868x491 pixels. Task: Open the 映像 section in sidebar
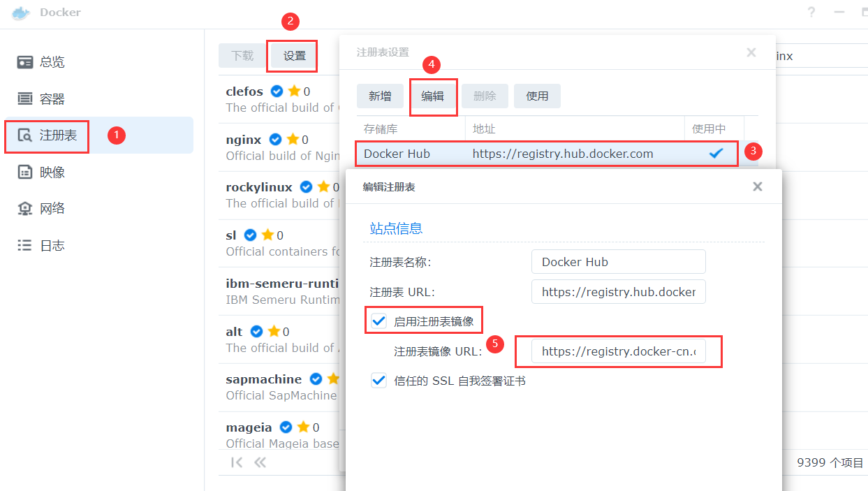point(99,172)
